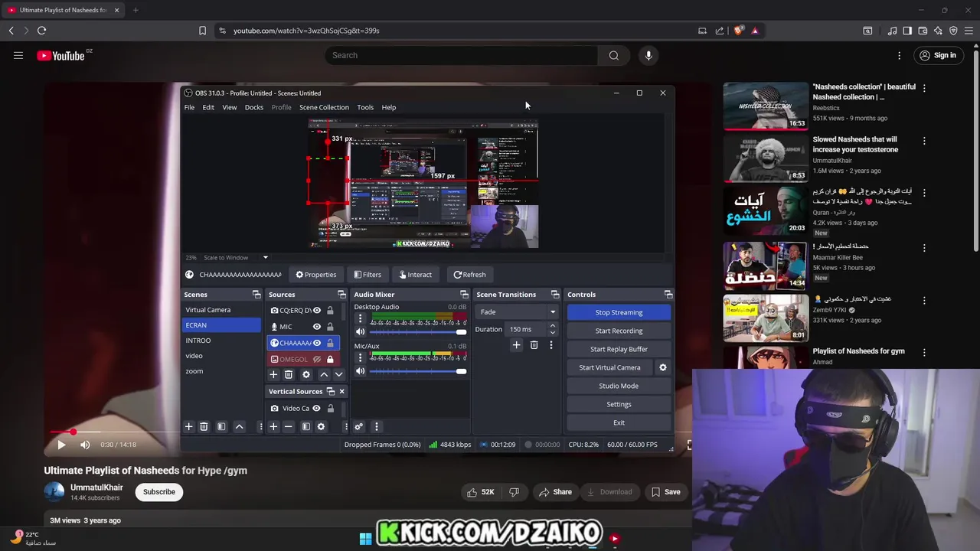Viewport: 980px width, 551px height.
Task: Open OBS Edit menu
Action: [208, 107]
